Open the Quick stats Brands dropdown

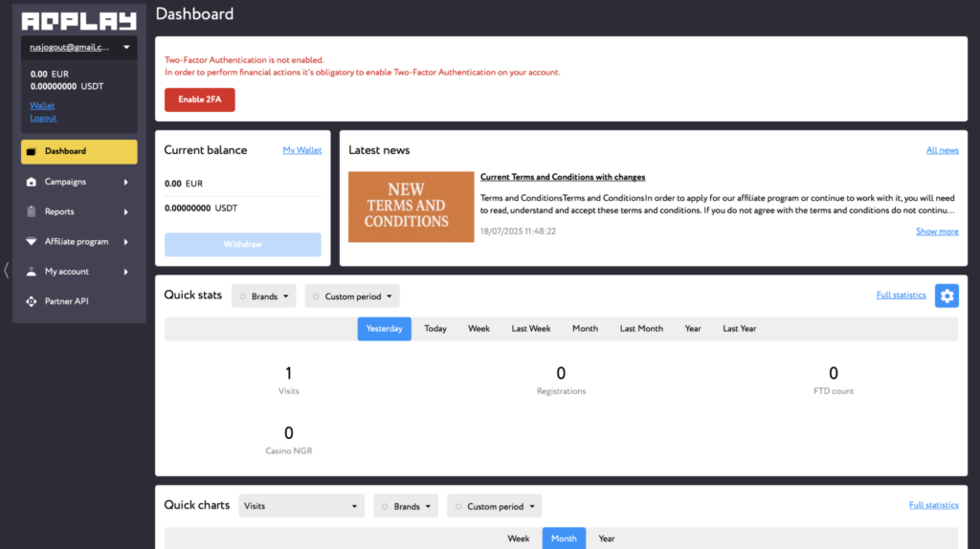coord(264,296)
